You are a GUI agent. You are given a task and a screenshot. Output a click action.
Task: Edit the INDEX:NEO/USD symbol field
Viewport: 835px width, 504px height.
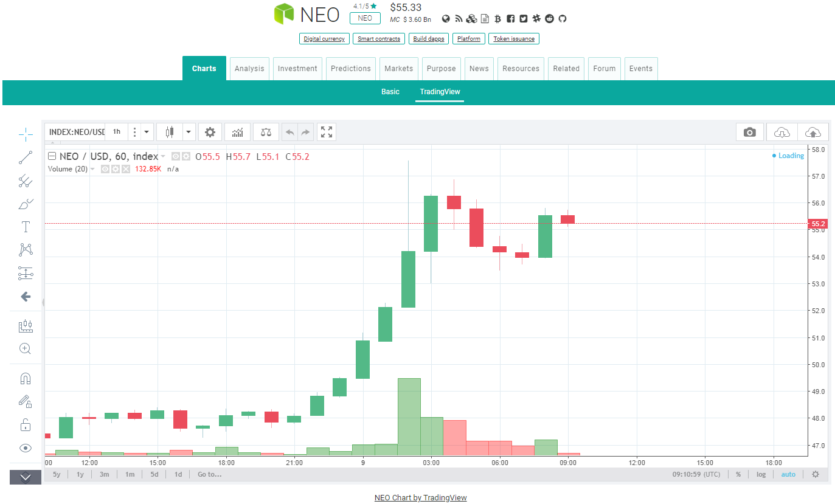[x=75, y=132]
